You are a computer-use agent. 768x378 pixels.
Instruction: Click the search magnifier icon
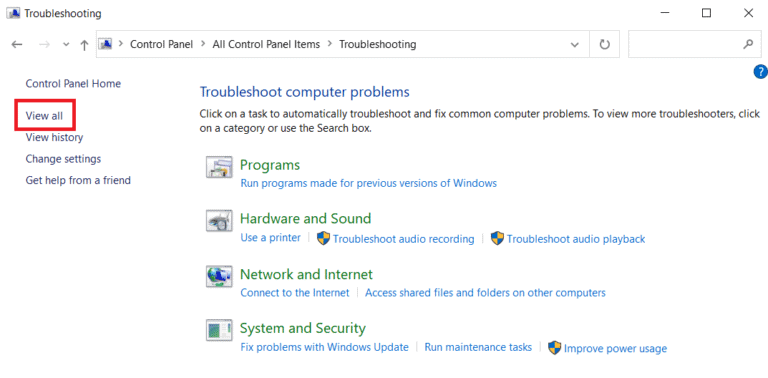(x=748, y=44)
